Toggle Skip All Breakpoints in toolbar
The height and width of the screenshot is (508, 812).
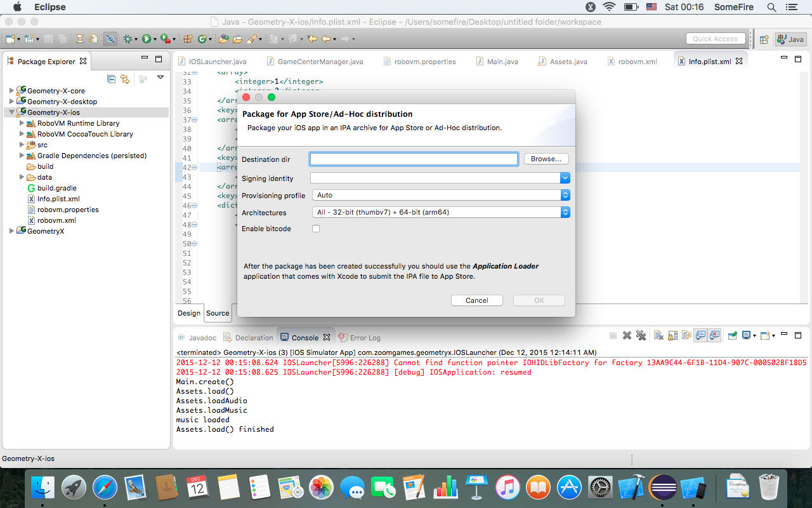(110, 39)
